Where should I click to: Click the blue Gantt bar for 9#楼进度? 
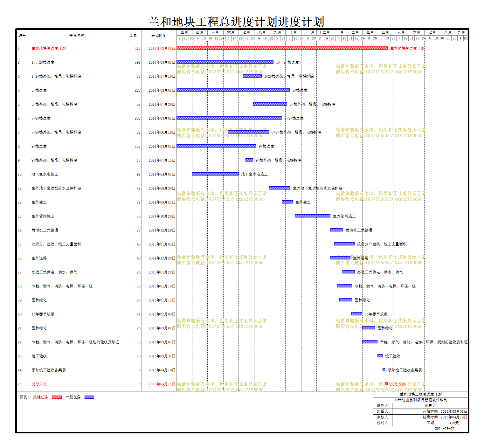tap(217, 146)
